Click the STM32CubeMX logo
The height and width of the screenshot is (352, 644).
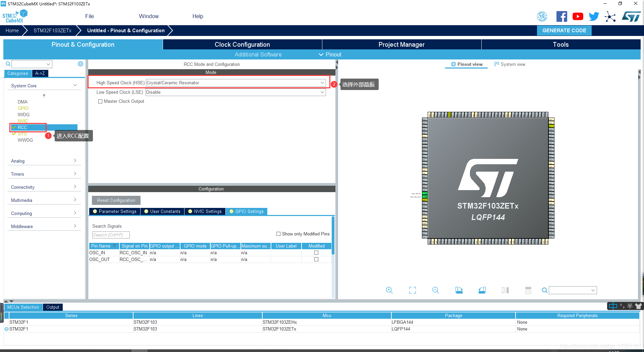(x=15, y=16)
